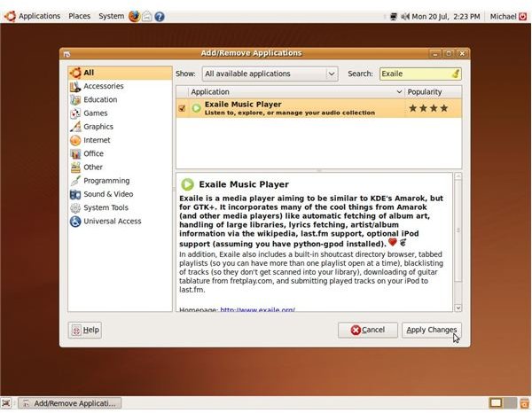Click Exaile play icon in results row
532x413 pixels.
pyautogui.click(x=196, y=108)
